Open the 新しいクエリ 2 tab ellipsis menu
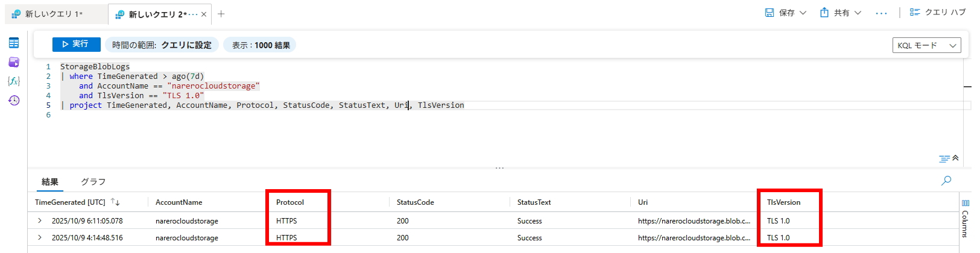This screenshot has width=980, height=253. click(x=193, y=14)
